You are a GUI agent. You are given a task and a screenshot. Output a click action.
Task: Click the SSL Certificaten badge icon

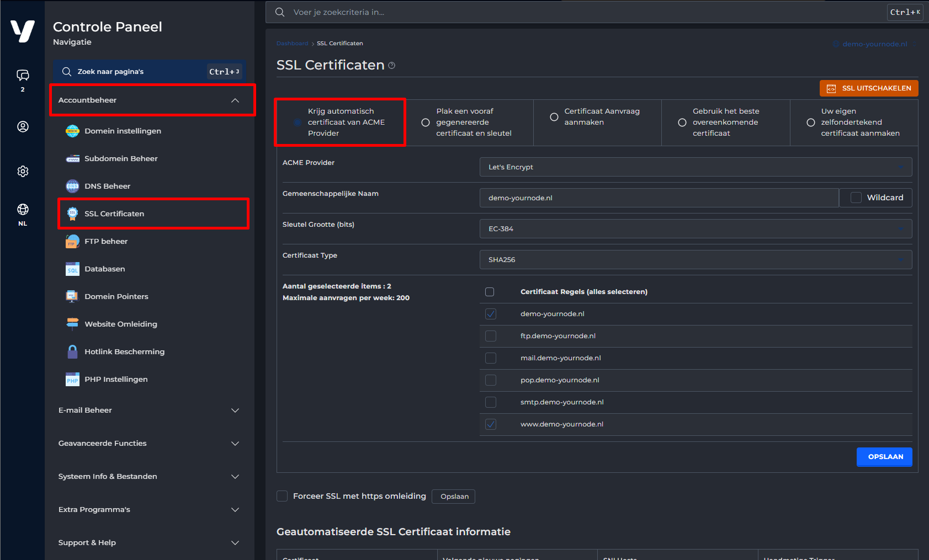click(x=72, y=214)
